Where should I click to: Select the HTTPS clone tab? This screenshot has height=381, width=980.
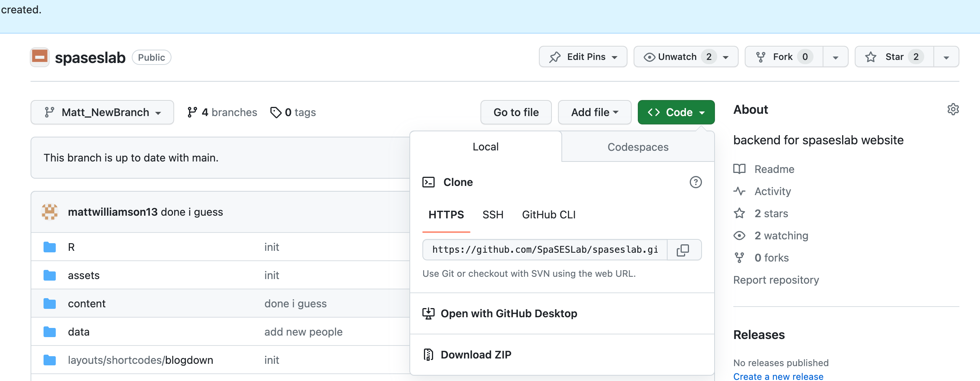446,215
